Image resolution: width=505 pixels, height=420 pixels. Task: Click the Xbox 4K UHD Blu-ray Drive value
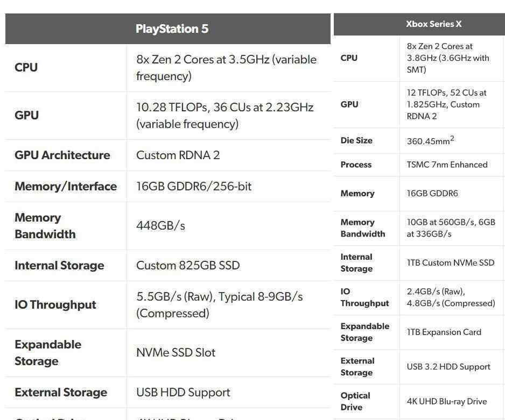tap(447, 401)
